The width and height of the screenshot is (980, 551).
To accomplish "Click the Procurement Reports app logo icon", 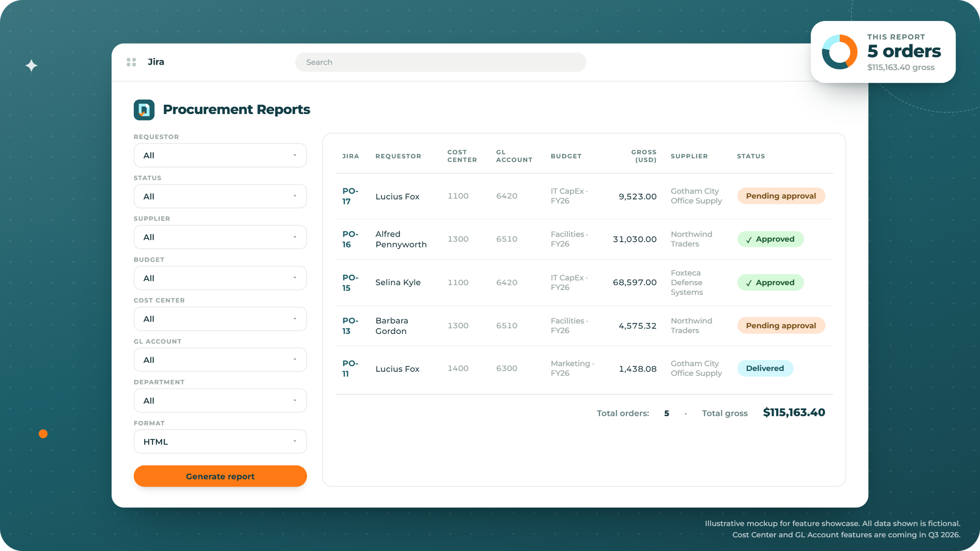I will point(144,110).
